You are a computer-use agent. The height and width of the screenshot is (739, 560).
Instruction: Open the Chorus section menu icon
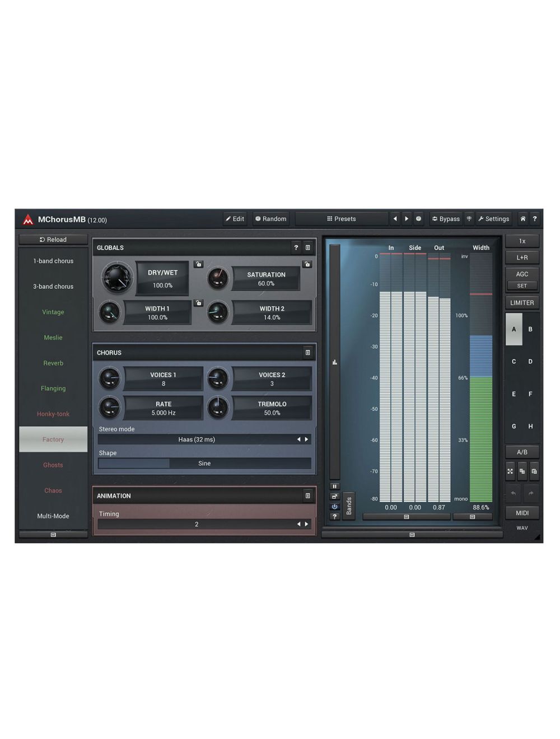(x=307, y=353)
